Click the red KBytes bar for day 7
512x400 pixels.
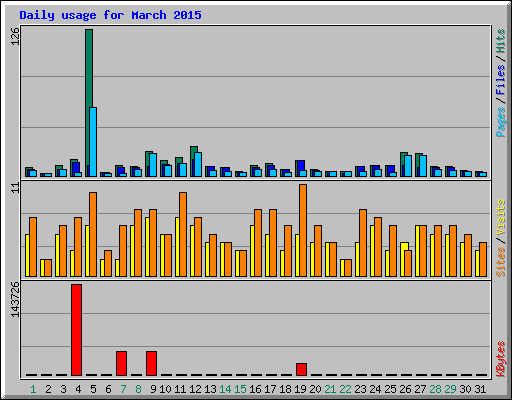tap(121, 363)
